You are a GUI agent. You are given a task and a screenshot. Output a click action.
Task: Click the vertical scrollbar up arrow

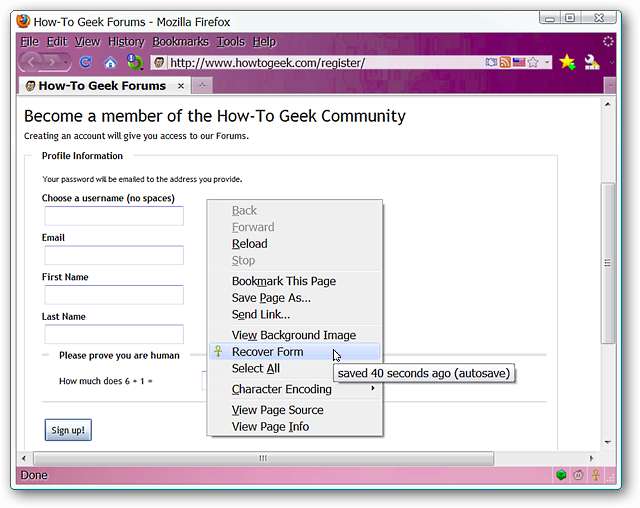[607, 104]
